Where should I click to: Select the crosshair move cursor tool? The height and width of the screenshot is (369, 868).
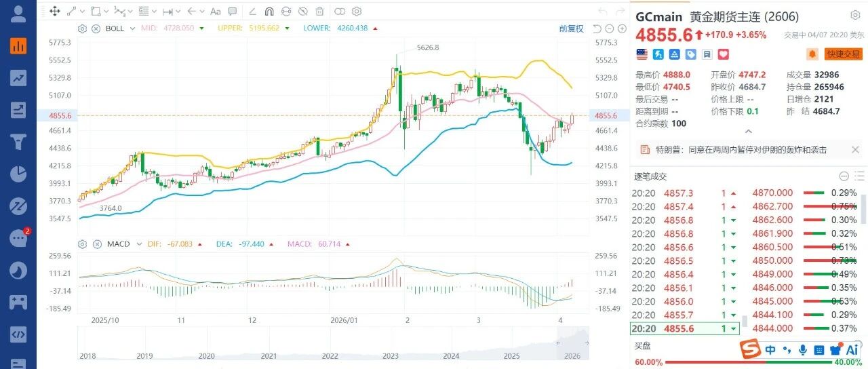[55, 12]
